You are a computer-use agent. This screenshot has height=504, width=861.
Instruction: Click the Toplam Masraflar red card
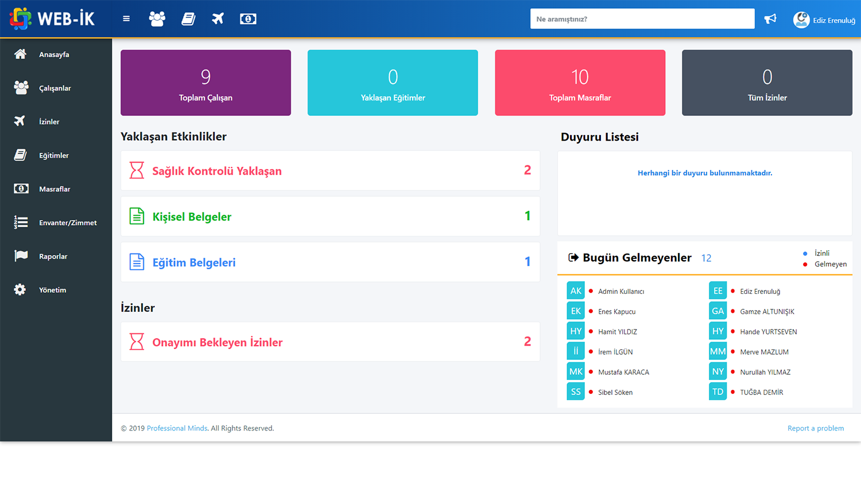(x=580, y=83)
